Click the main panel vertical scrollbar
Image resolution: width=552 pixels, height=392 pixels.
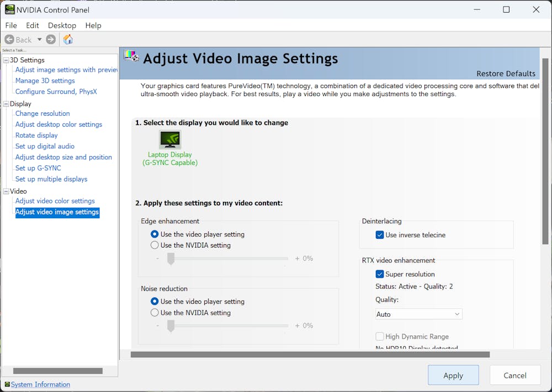[x=545, y=151]
